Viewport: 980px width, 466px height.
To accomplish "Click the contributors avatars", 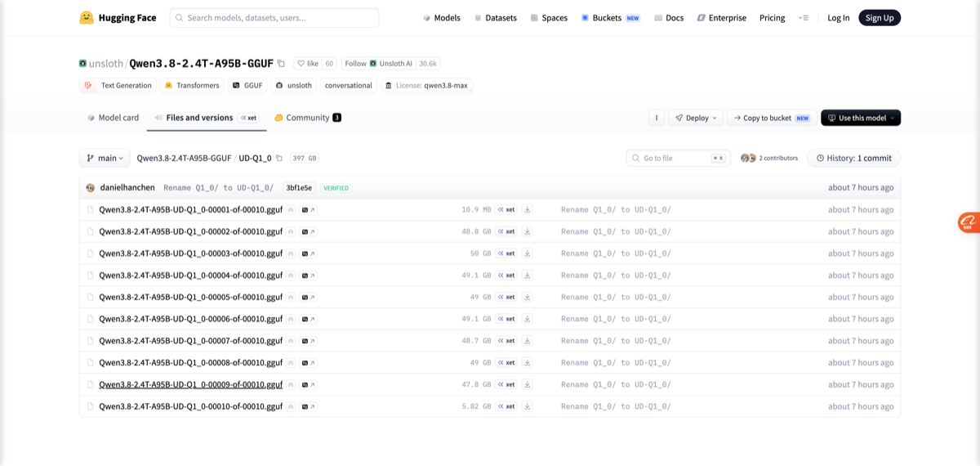I will pos(748,158).
